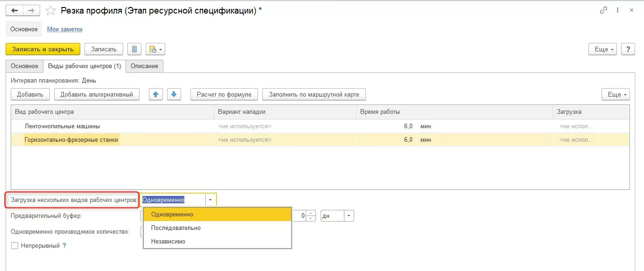Click Записать и закрыть button
Image resolution: width=644 pixels, height=271 pixels.
tap(43, 49)
